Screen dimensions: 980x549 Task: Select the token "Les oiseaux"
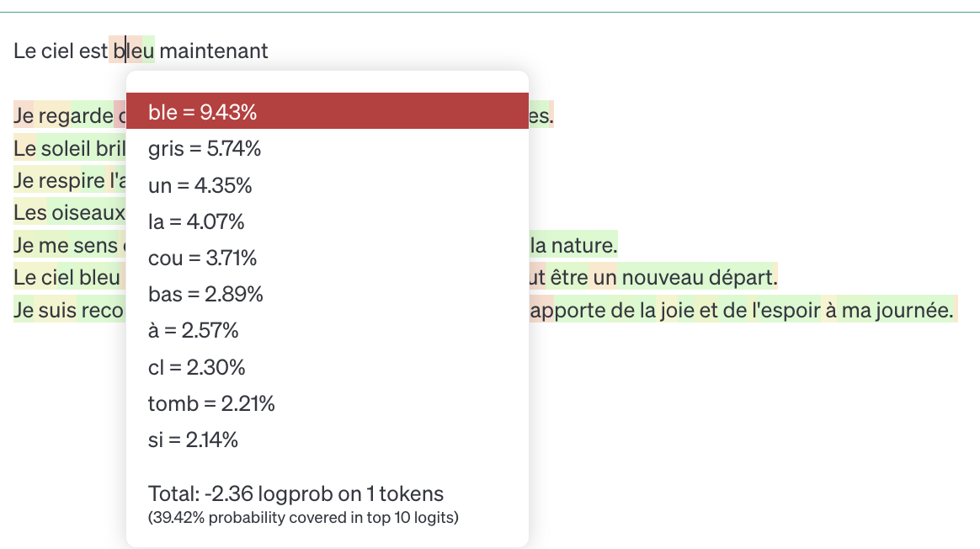pyautogui.click(x=67, y=213)
